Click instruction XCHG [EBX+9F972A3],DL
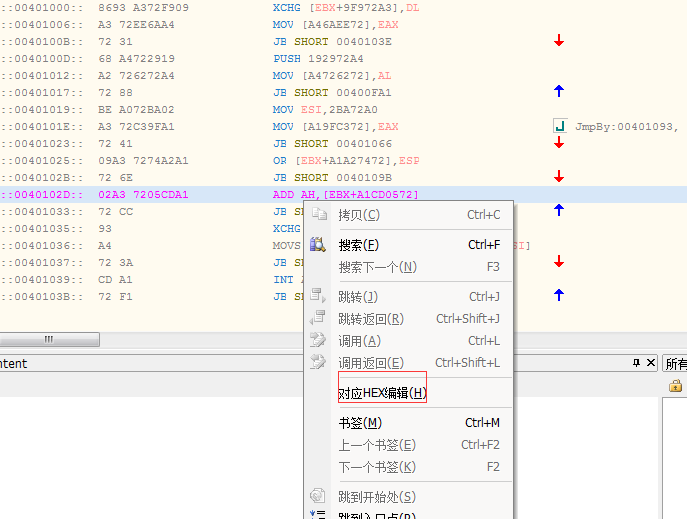Viewport: 687px width, 519px height. 346,7
